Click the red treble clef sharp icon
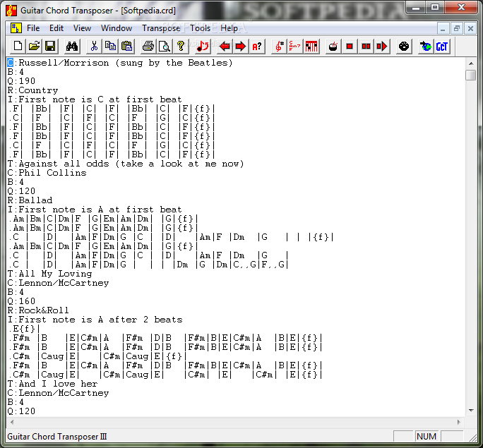 [x=279, y=47]
